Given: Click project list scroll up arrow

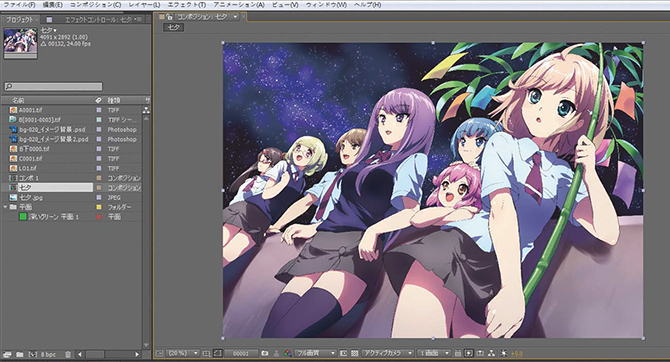Looking at the screenshot, I should click(146, 118).
